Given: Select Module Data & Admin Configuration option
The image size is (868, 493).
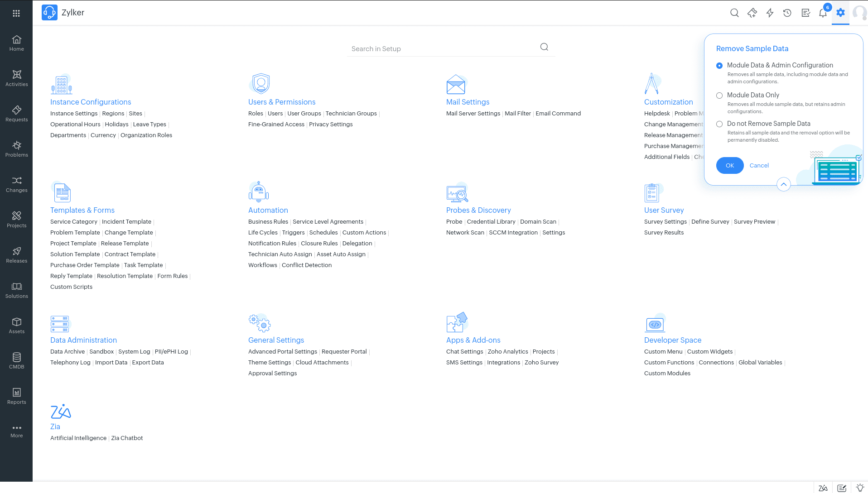Looking at the screenshot, I should (x=719, y=66).
